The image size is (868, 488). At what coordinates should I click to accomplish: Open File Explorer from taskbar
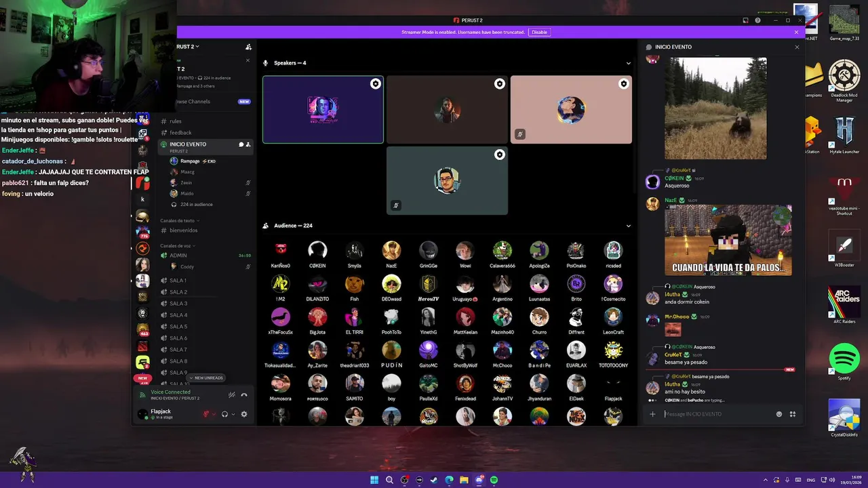pos(464,480)
